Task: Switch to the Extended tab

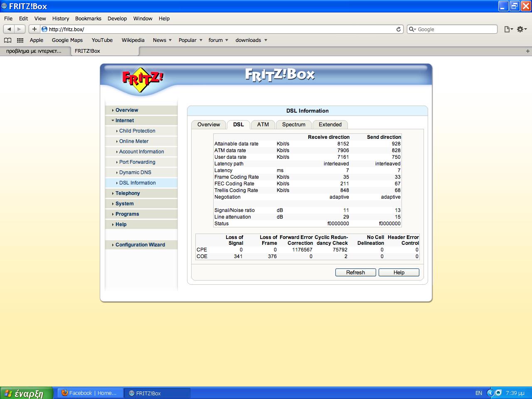Action: pos(330,125)
